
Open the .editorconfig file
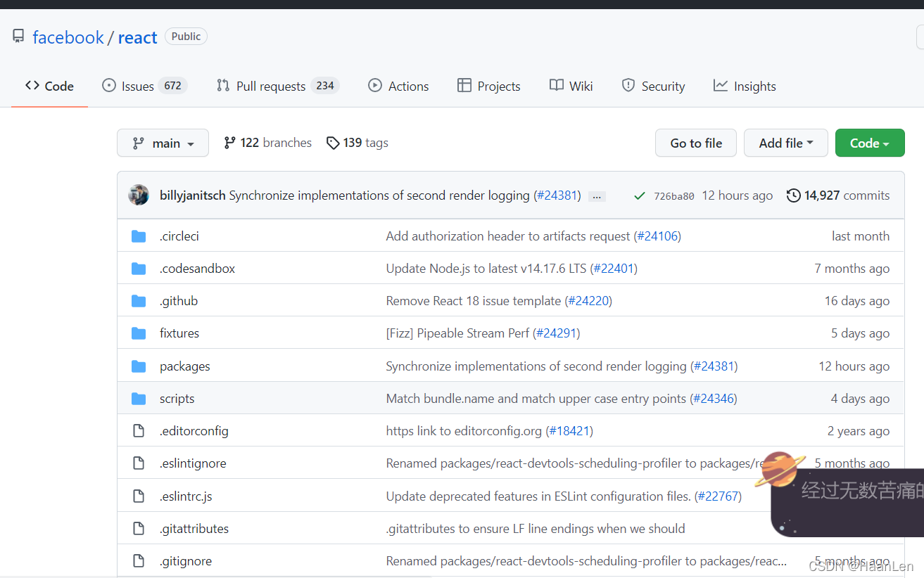(194, 431)
